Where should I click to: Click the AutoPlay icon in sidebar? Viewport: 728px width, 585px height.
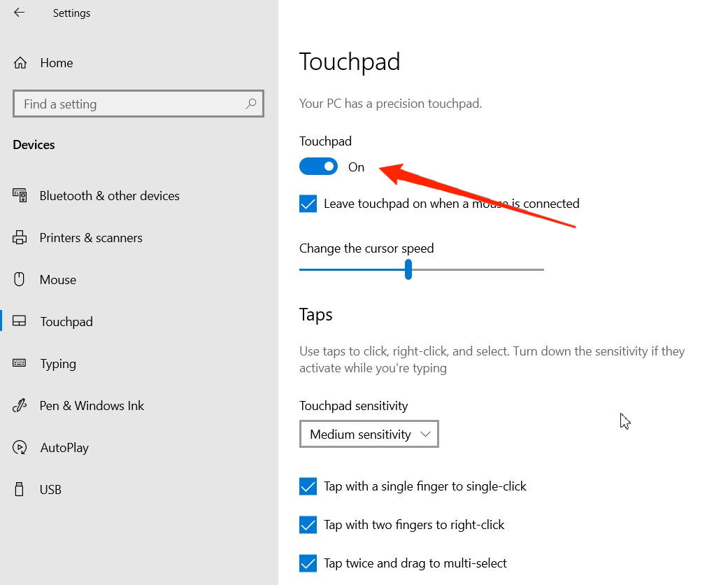pos(20,447)
